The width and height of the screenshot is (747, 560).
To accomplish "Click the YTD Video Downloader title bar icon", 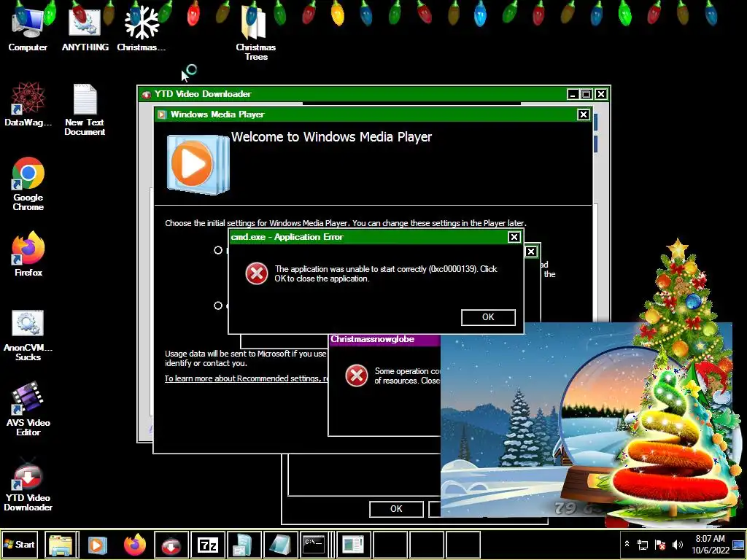I will 147,94.
